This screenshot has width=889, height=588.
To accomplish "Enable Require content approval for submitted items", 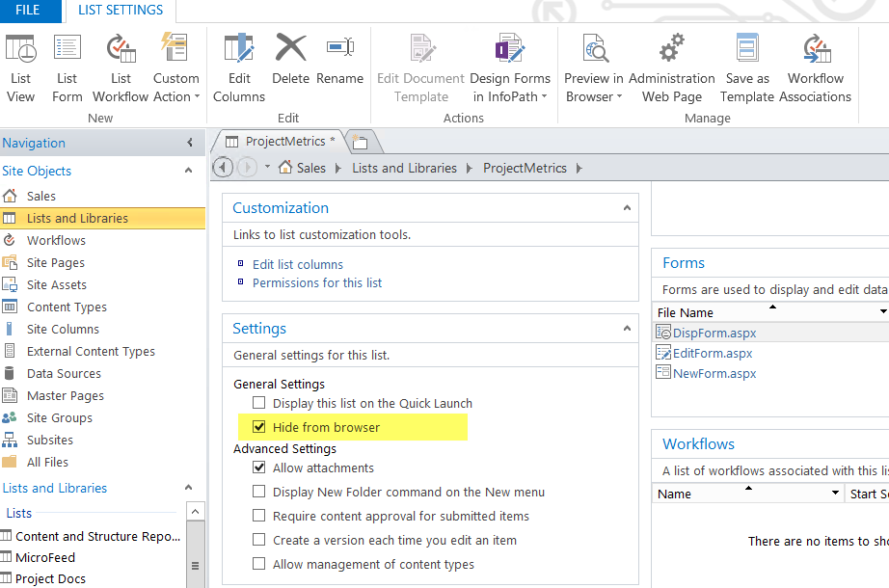I will pyautogui.click(x=258, y=516).
